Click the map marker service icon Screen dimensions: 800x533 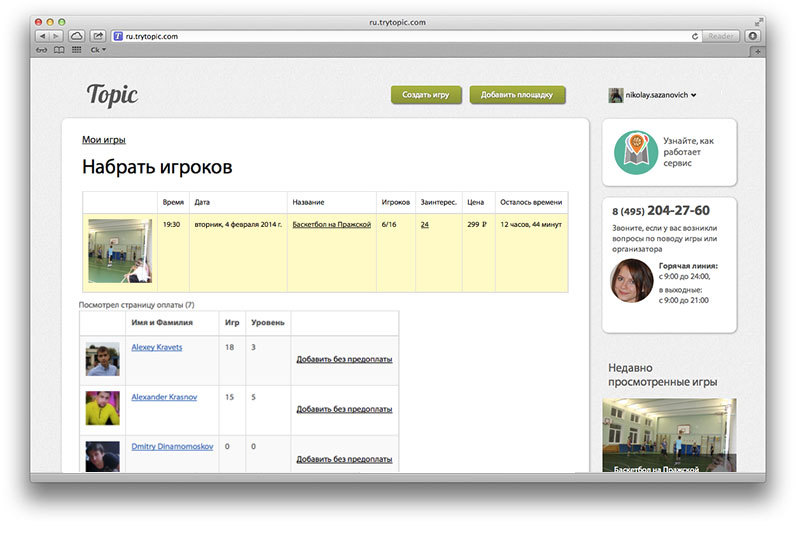click(636, 152)
